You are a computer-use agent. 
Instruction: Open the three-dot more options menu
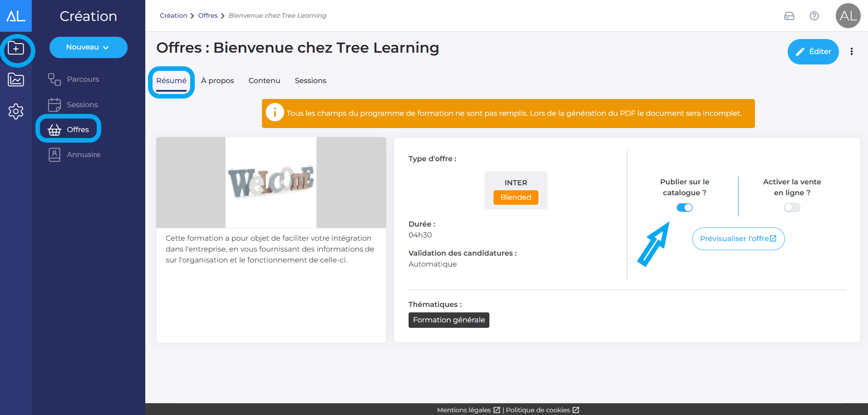(851, 52)
